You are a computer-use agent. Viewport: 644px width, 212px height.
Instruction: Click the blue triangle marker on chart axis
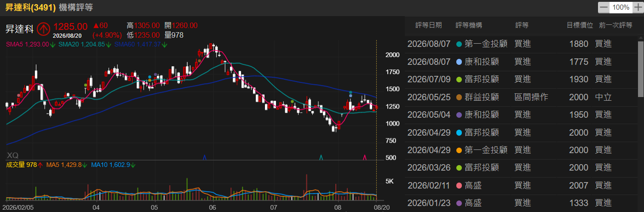click(x=204, y=158)
